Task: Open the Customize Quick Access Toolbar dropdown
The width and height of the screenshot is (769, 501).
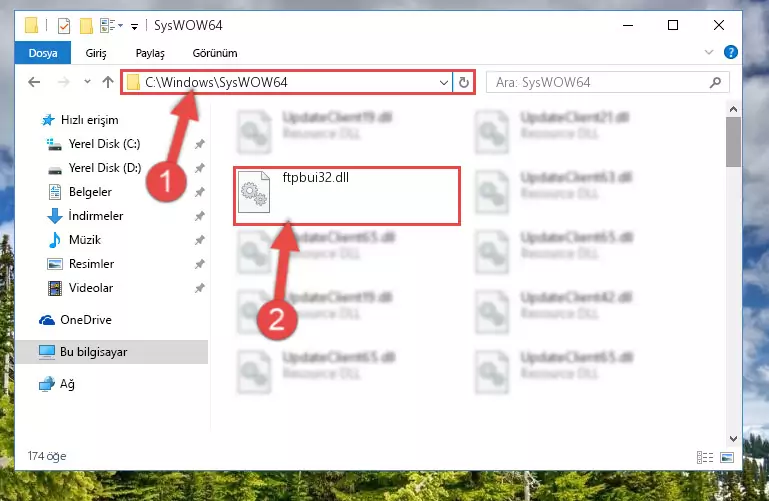Action: pos(134,26)
